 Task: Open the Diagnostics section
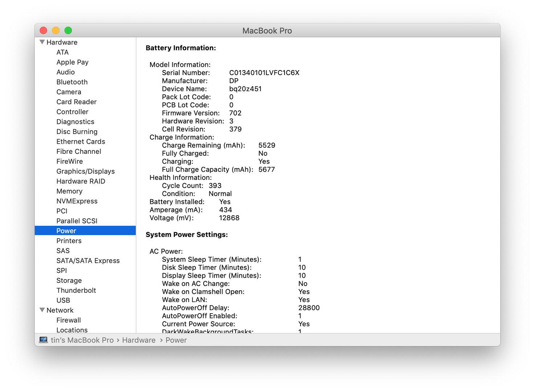(75, 122)
